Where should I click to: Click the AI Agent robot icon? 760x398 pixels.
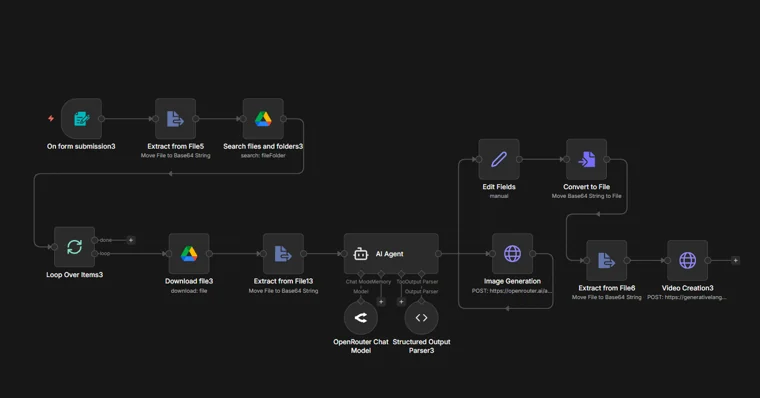point(361,254)
